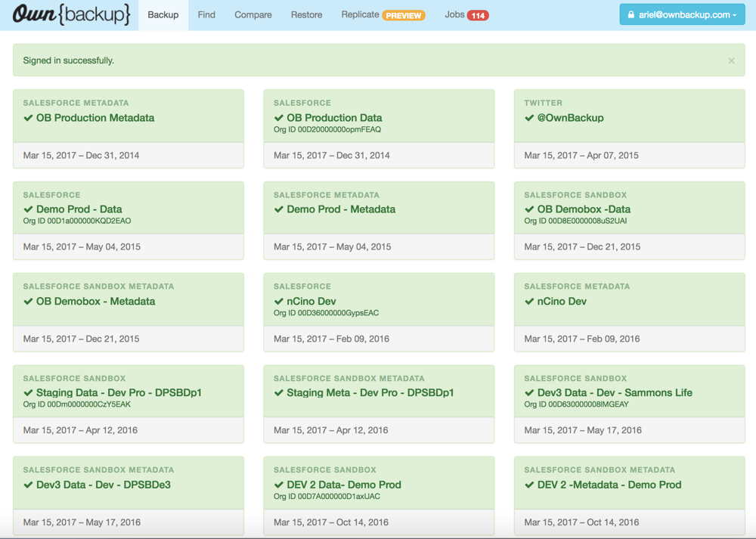The width and height of the screenshot is (756, 539).
Task: Click the orange PREVIEW badge
Action: point(404,16)
